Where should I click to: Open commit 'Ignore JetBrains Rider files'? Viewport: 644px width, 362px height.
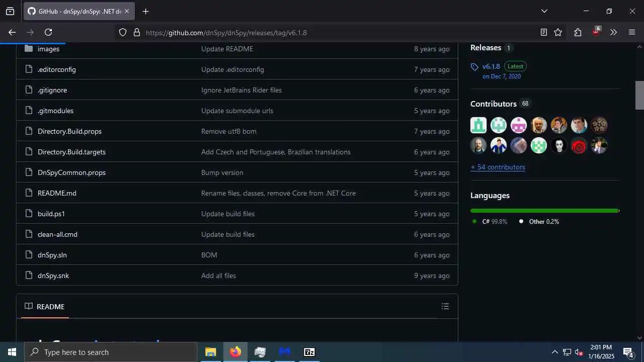click(242, 90)
